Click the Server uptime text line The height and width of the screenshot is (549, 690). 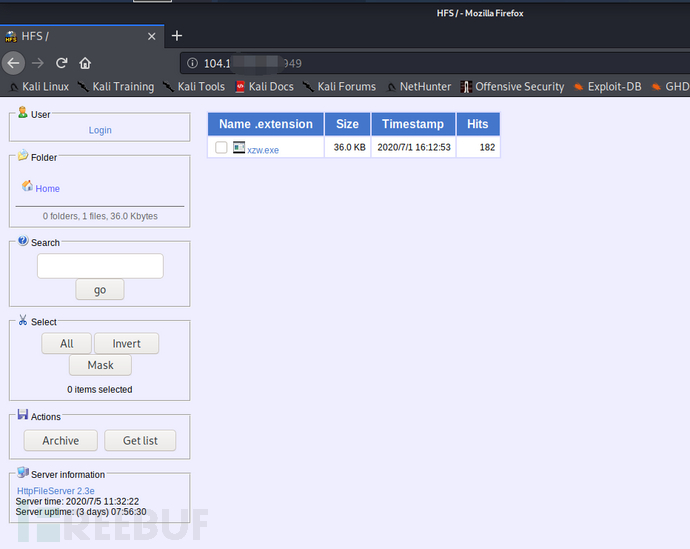coord(81,512)
